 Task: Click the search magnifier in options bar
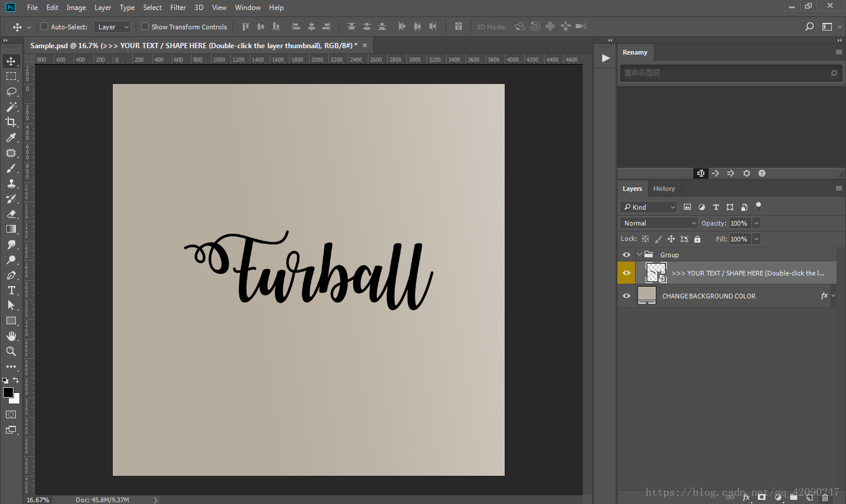point(810,26)
